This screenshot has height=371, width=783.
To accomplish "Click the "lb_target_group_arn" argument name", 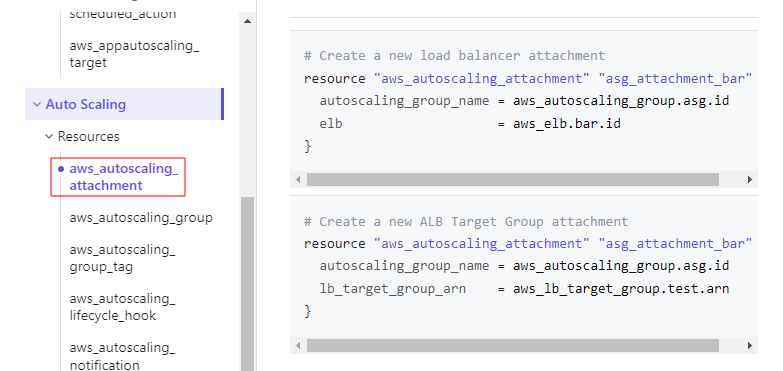I will pos(392,288).
